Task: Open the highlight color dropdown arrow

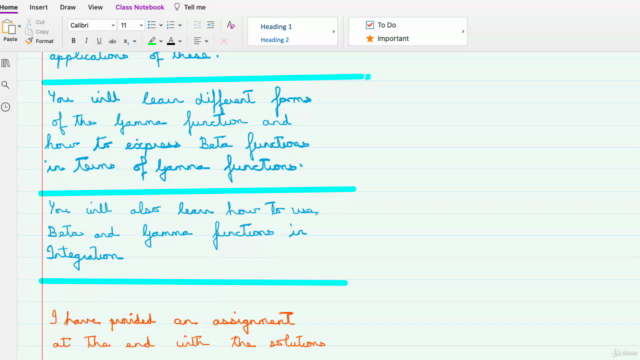Action: click(x=161, y=41)
